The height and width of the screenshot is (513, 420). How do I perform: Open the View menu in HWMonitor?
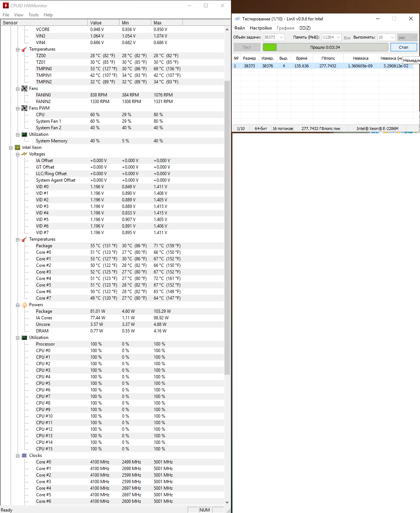[x=19, y=15]
